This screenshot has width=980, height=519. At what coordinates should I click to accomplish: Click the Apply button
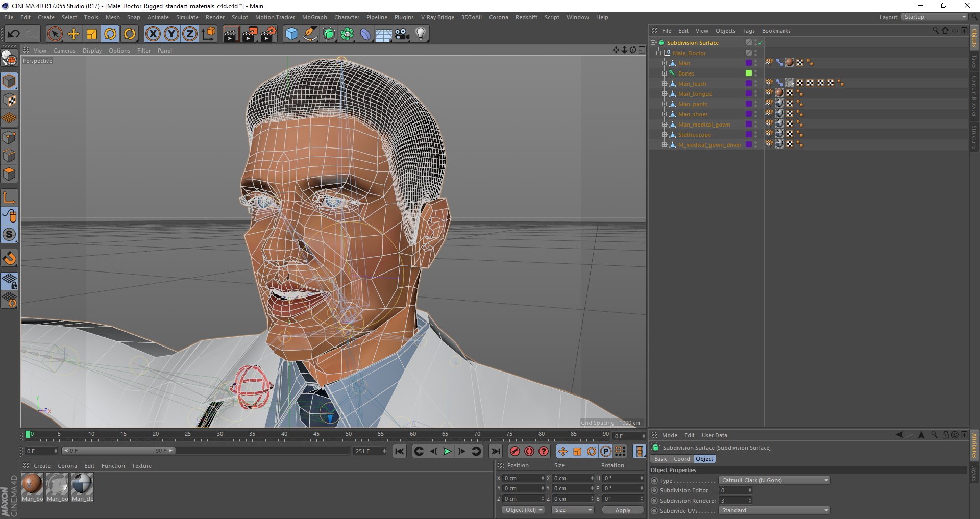(x=623, y=510)
